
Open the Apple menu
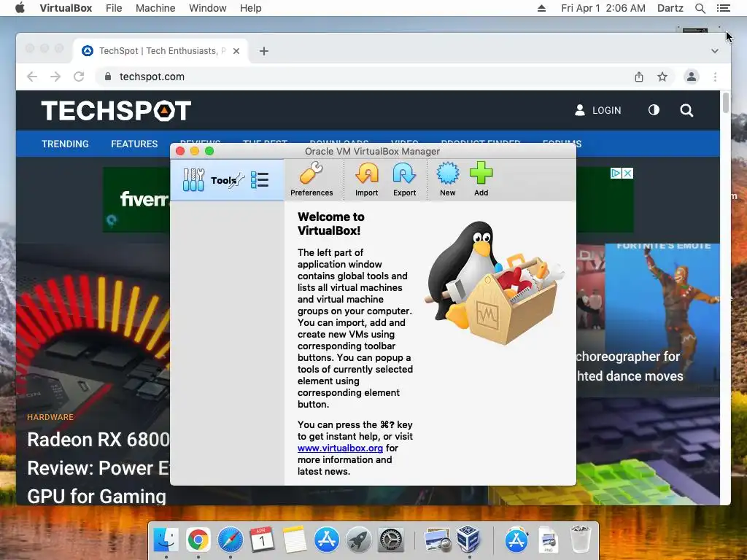point(20,8)
